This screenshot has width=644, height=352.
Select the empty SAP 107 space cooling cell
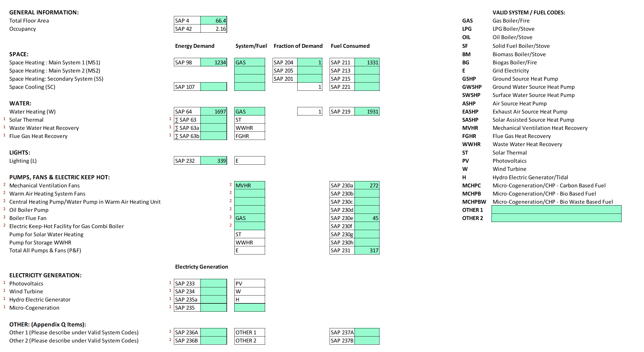pyautogui.click(x=213, y=87)
